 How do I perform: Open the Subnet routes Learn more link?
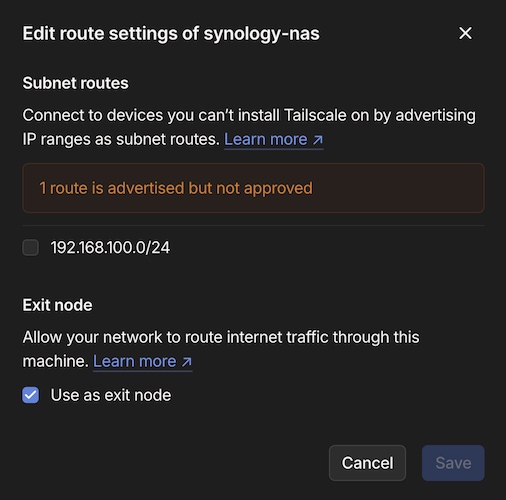pos(273,139)
